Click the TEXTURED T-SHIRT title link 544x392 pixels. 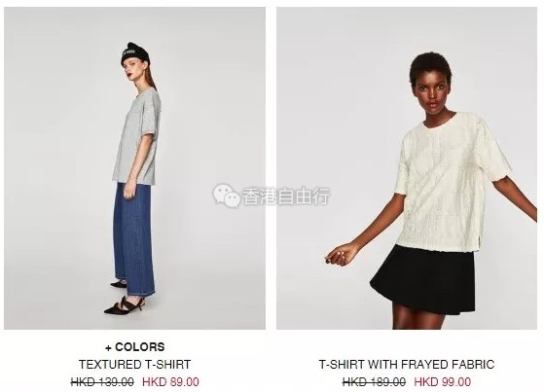[134, 365]
